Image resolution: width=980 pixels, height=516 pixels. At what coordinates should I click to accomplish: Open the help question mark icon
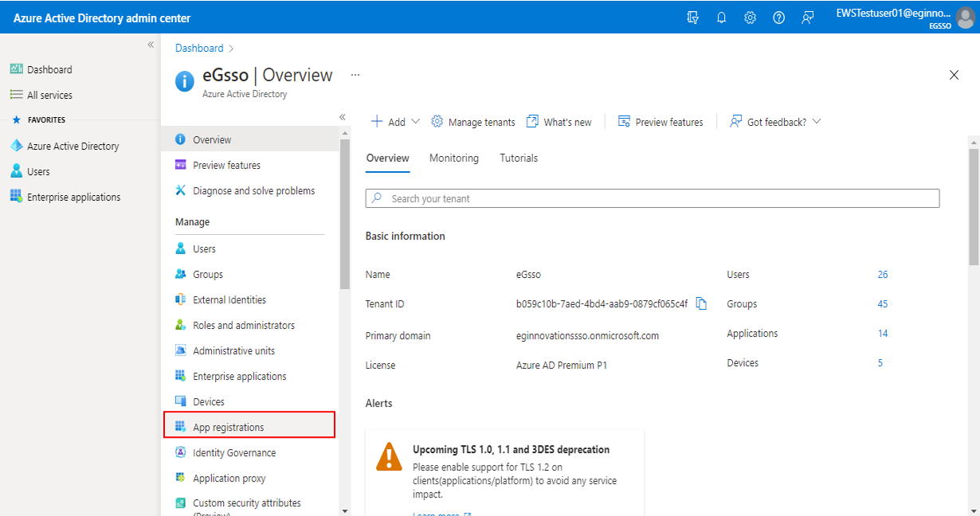click(x=778, y=18)
